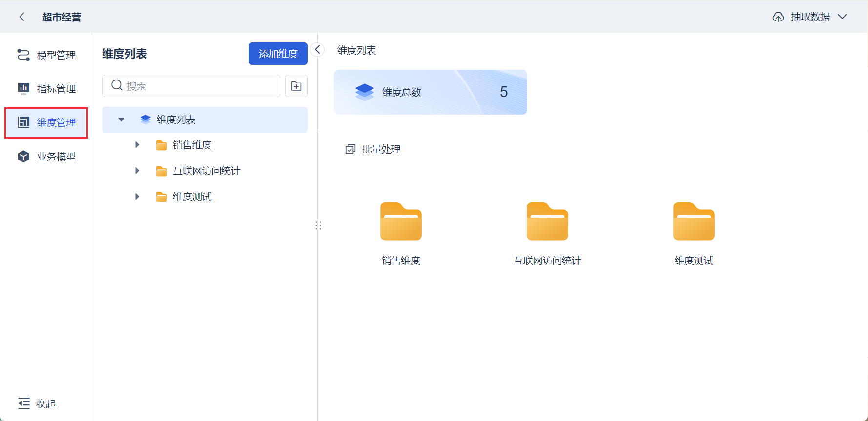Click the 批量处理 button
Screen dimensions: 868x421
(x=373, y=149)
